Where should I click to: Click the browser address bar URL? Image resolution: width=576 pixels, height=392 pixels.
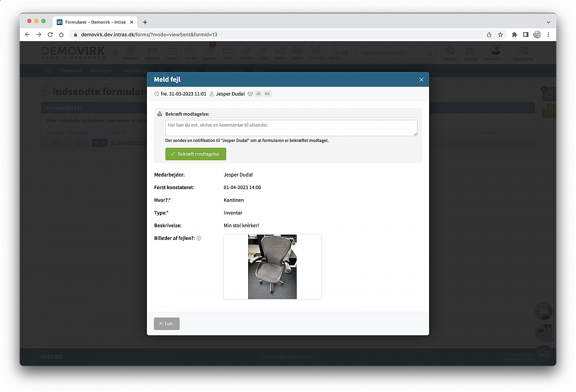coord(149,35)
